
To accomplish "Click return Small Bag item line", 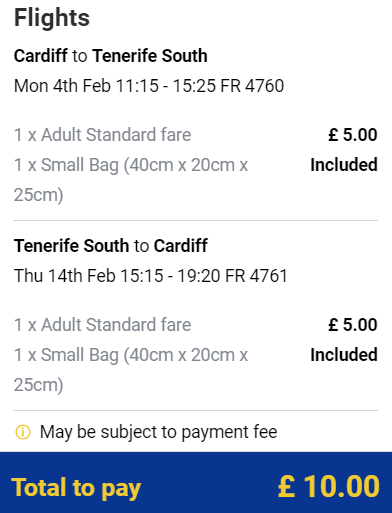I will point(131,370).
